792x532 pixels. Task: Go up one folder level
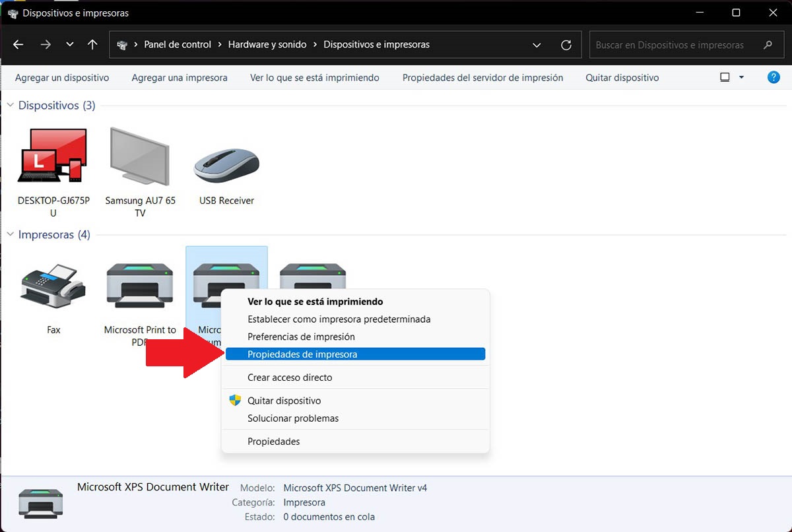click(x=92, y=45)
